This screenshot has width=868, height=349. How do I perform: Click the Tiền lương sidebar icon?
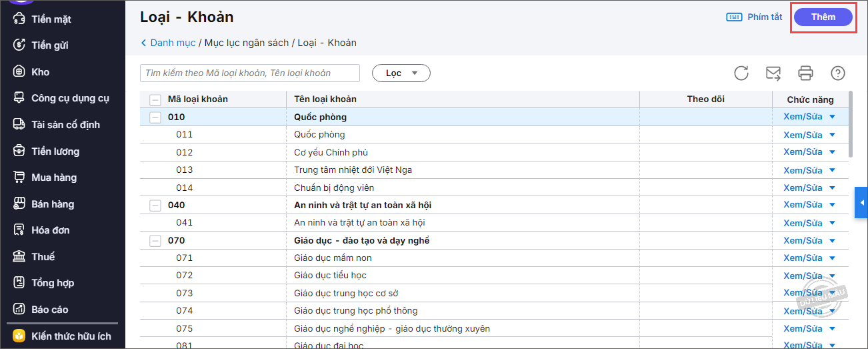(x=19, y=151)
